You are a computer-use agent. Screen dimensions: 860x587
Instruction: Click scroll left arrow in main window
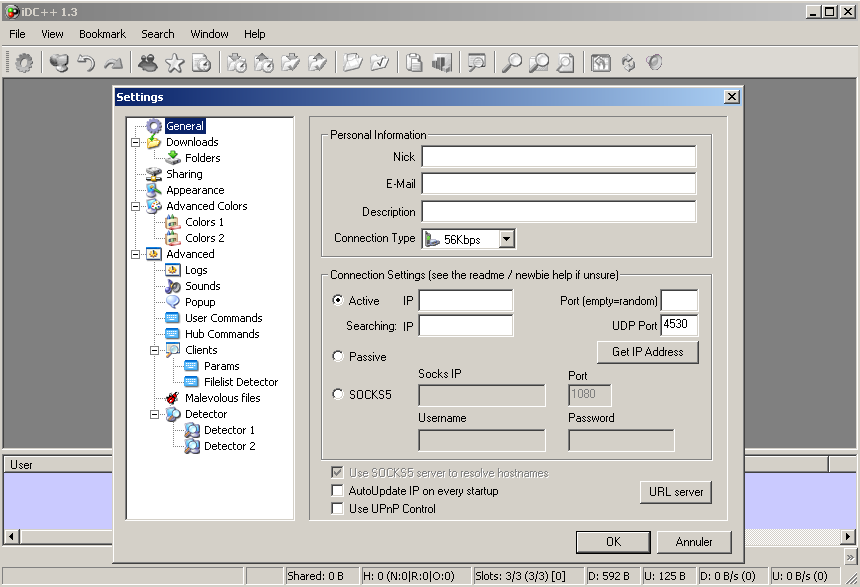click(12, 537)
